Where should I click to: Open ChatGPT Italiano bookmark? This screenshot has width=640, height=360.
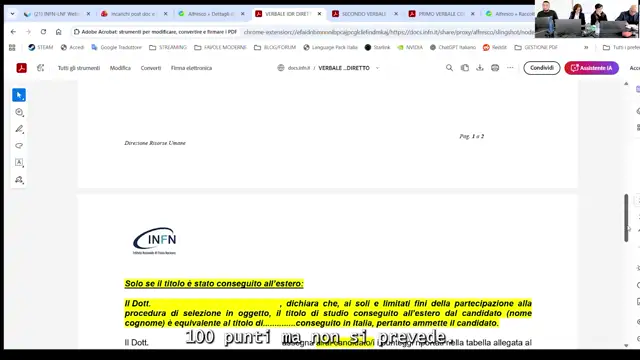[453, 47]
